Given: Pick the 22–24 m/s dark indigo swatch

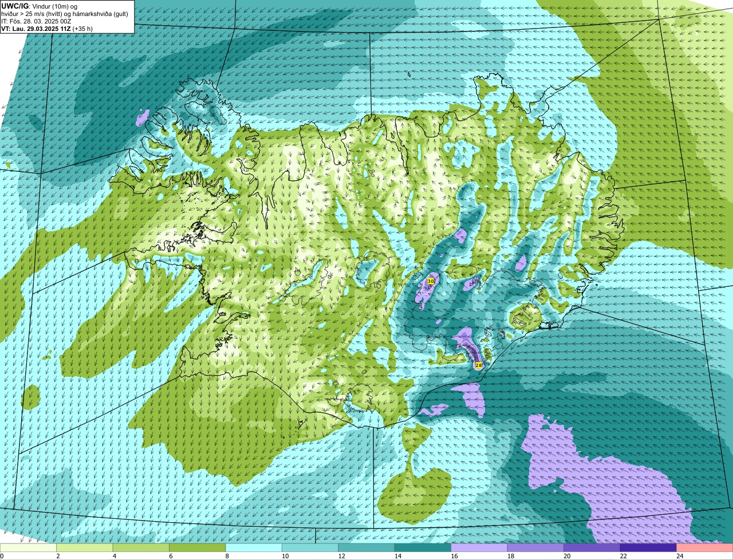Looking at the screenshot, I should (648, 548).
